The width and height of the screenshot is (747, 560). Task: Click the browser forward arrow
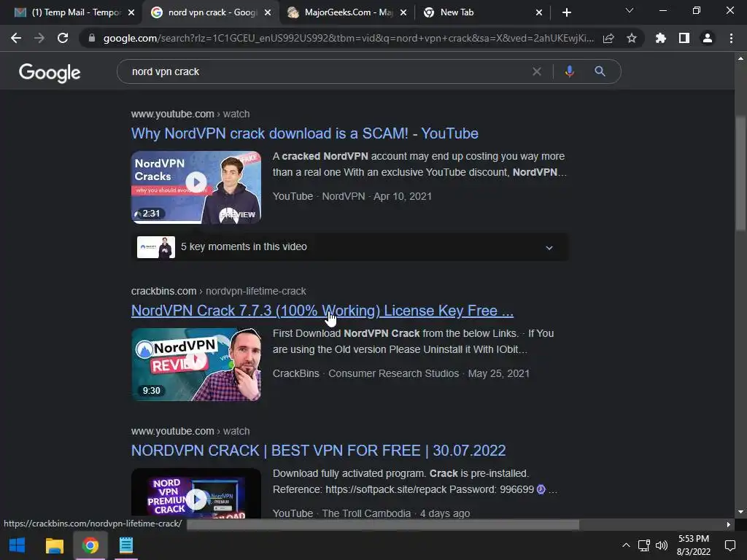(x=39, y=38)
